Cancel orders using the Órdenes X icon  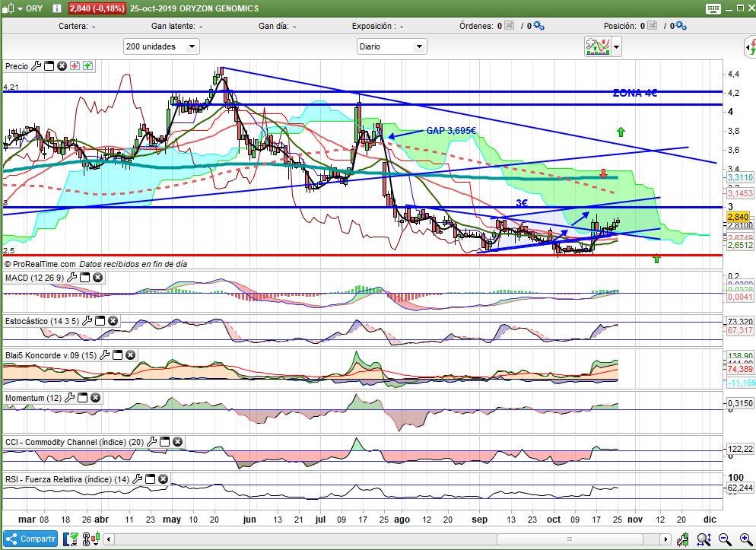coord(509,26)
